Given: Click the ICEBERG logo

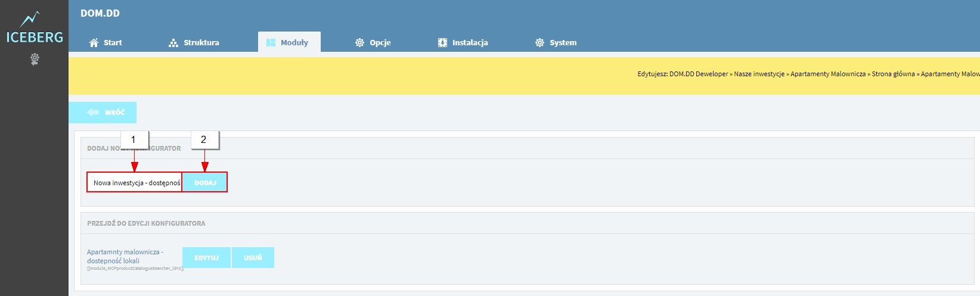Looking at the screenshot, I should [35, 28].
